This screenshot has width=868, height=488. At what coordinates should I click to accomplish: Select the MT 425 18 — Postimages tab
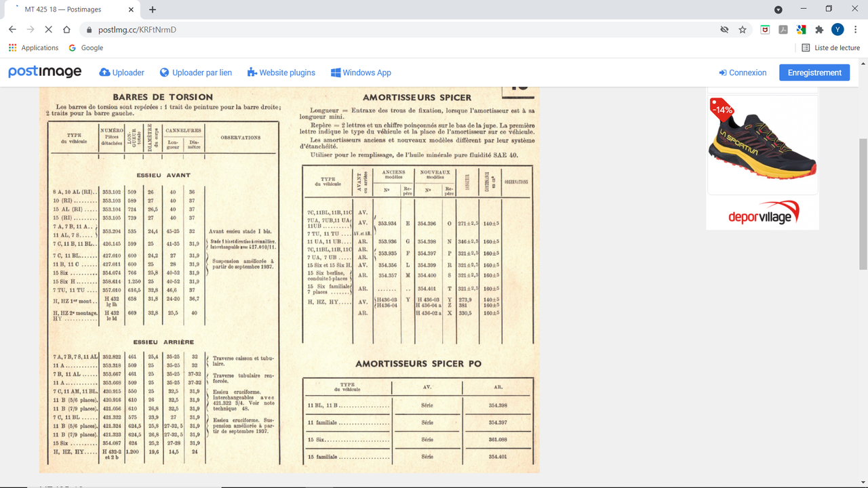click(x=73, y=9)
